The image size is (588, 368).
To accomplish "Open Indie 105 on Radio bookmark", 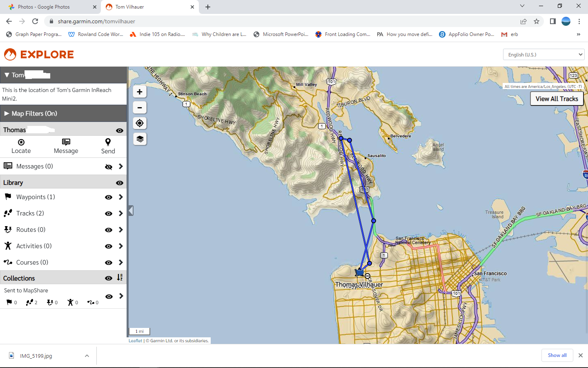I will (x=157, y=34).
